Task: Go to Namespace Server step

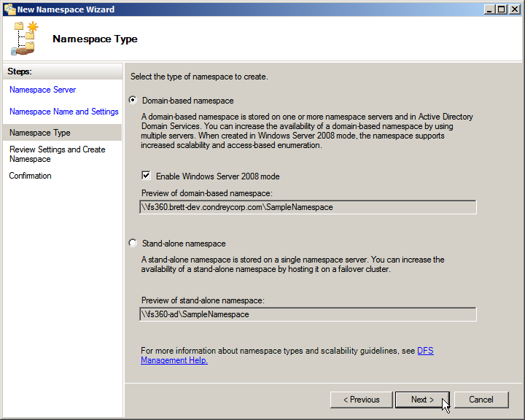Action: click(x=42, y=90)
